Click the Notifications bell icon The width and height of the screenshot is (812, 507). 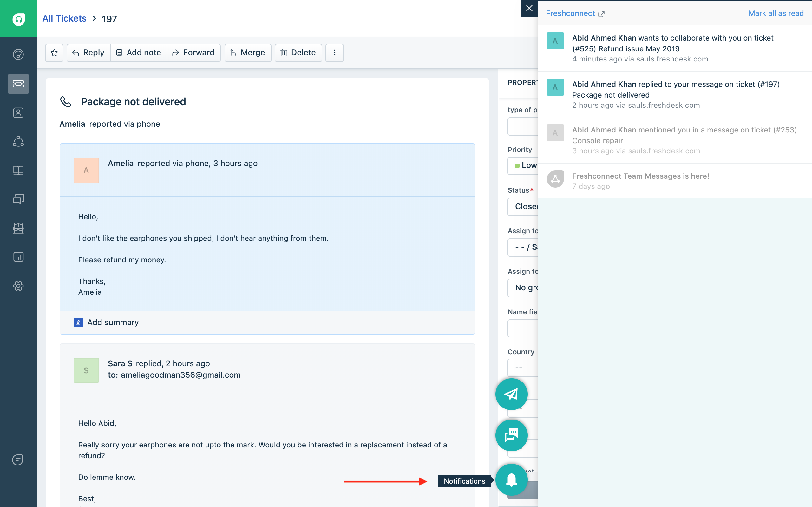click(511, 479)
